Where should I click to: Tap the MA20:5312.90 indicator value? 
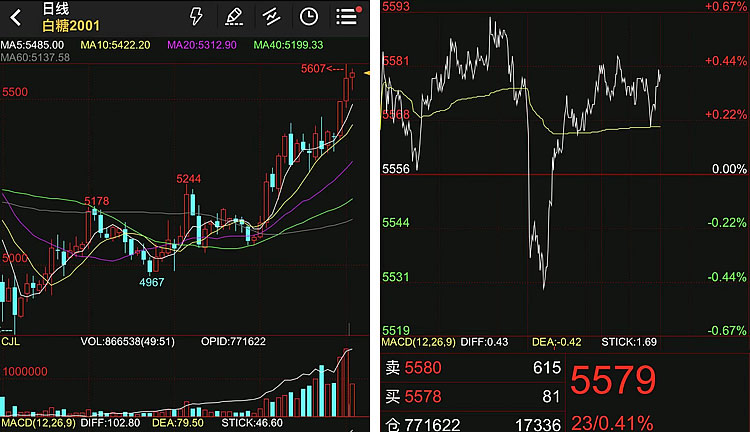(x=202, y=45)
